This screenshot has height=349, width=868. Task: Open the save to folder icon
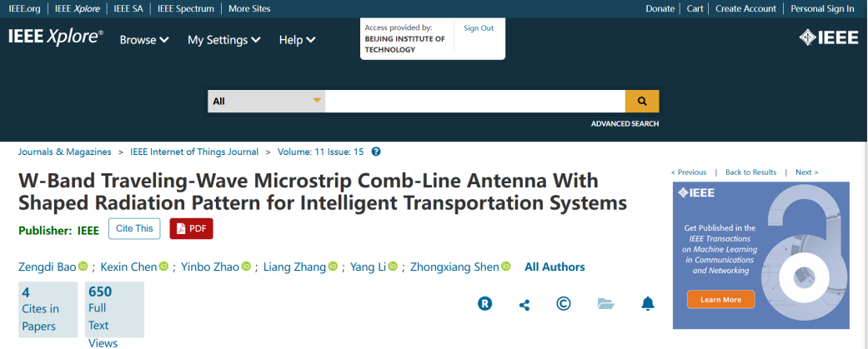pyautogui.click(x=606, y=304)
